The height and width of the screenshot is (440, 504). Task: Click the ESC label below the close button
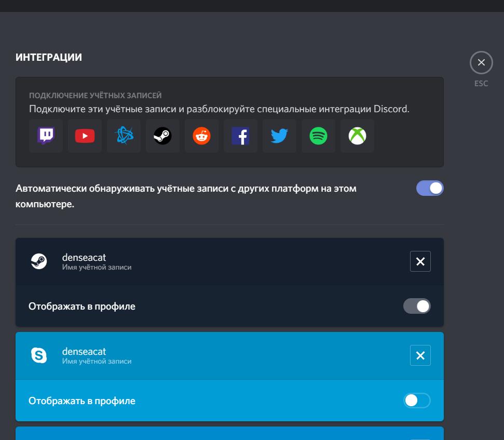point(481,84)
